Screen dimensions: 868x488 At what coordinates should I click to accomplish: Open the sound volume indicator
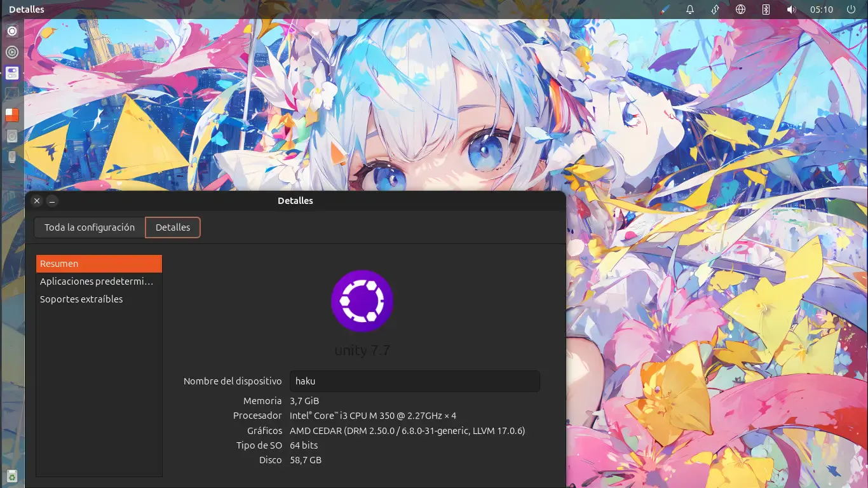click(791, 10)
